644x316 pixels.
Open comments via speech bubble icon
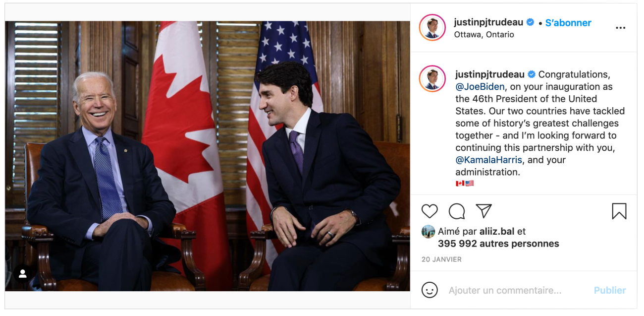click(457, 211)
